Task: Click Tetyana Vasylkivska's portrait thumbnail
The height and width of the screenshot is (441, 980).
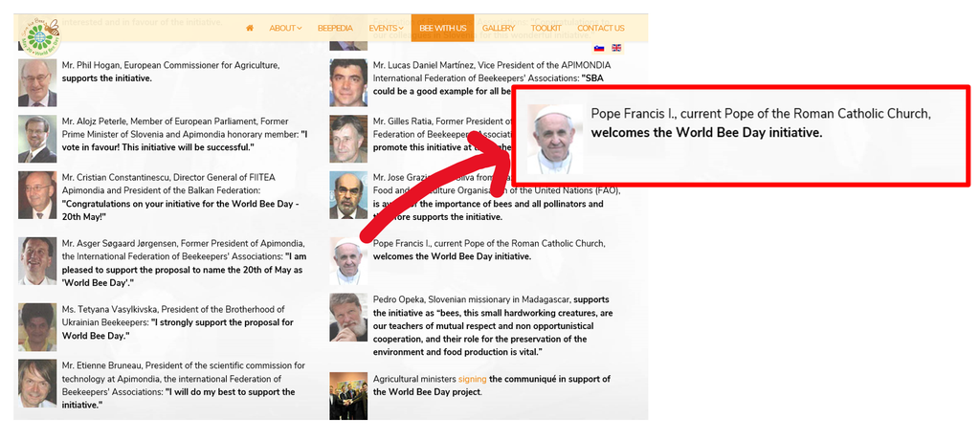Action: pos(37,327)
